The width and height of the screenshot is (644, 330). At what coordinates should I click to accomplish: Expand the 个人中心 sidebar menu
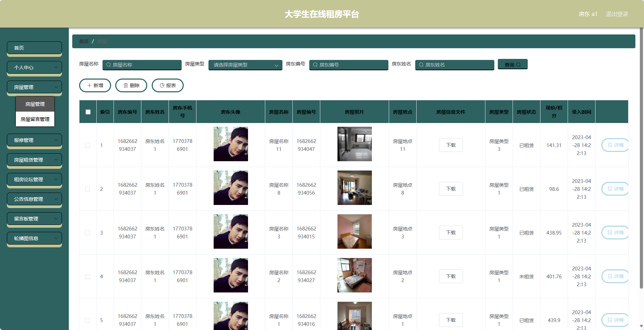click(x=34, y=68)
